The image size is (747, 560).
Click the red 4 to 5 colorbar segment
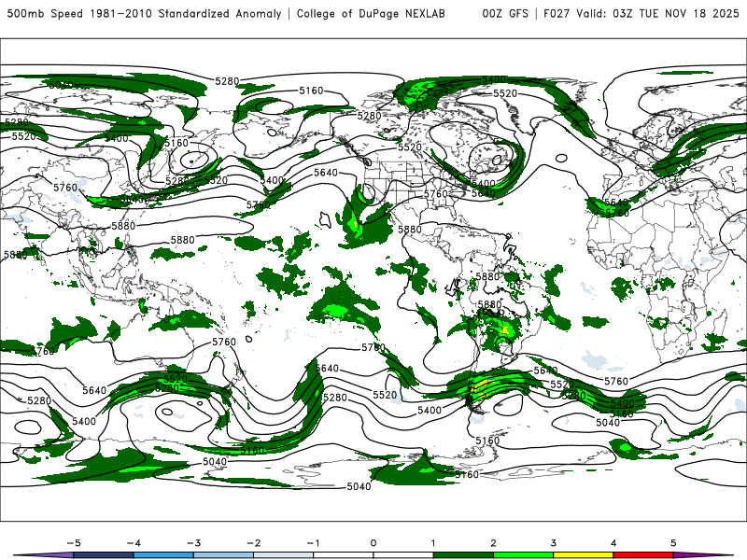(x=643, y=555)
